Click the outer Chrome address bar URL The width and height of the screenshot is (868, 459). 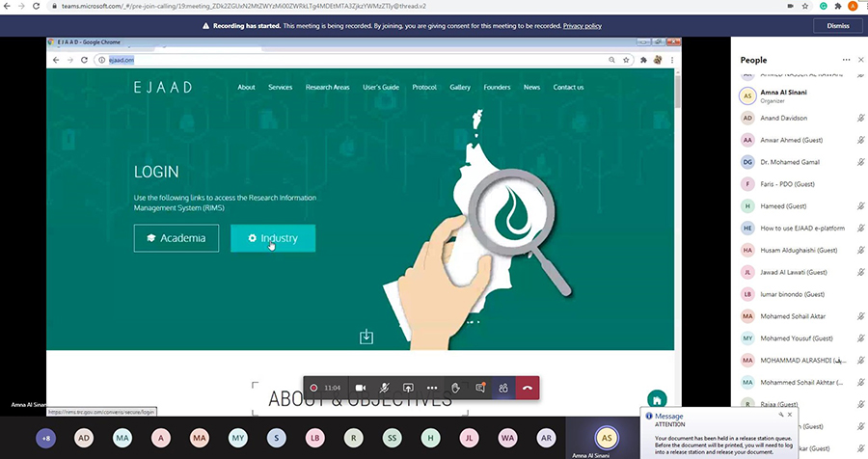point(244,6)
